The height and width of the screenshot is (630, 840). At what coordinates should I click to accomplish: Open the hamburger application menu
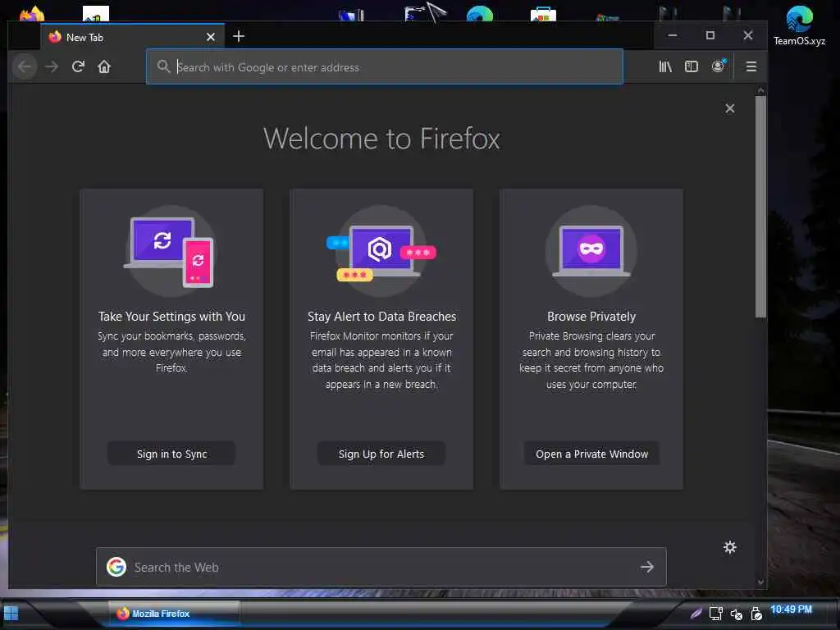(x=751, y=66)
